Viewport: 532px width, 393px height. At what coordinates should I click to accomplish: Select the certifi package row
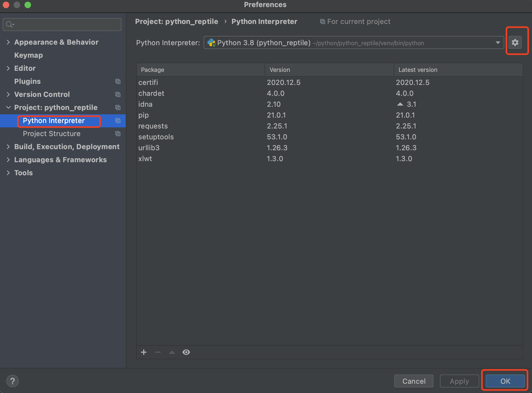pyautogui.click(x=329, y=82)
